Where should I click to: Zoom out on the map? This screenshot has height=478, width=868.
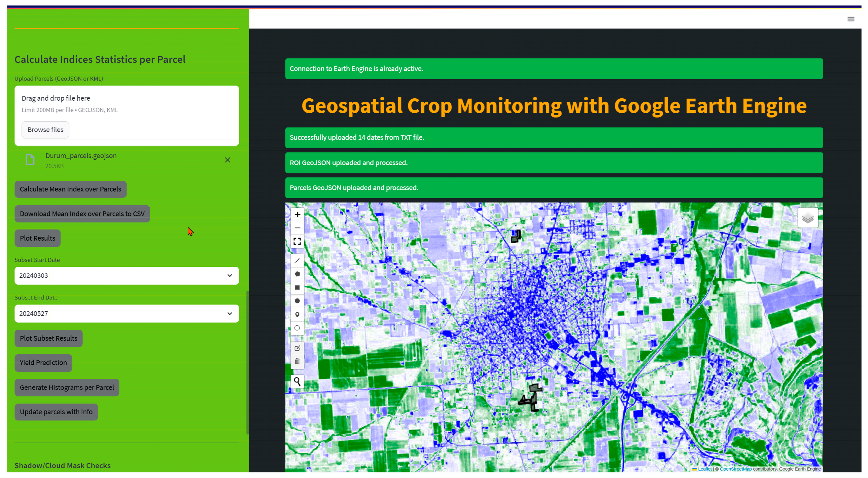pos(297,228)
